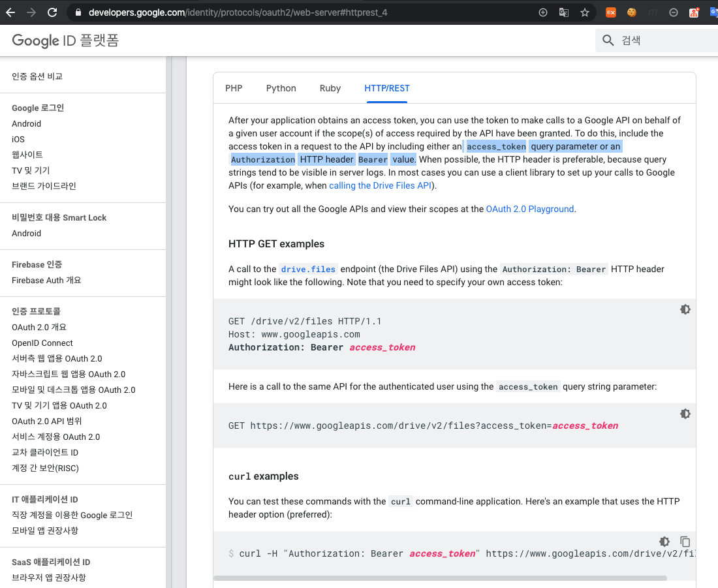Switch to the Ruby tab
This screenshot has width=718, height=588.
point(330,88)
